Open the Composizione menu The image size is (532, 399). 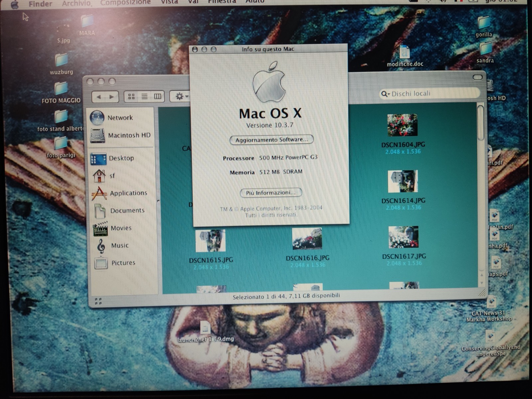[x=125, y=3]
